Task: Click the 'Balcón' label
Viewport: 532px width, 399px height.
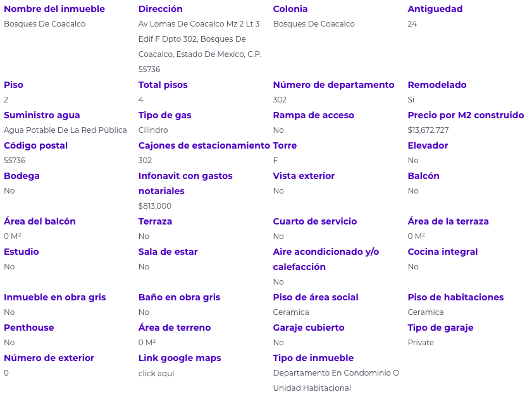Action: pyautogui.click(x=423, y=176)
